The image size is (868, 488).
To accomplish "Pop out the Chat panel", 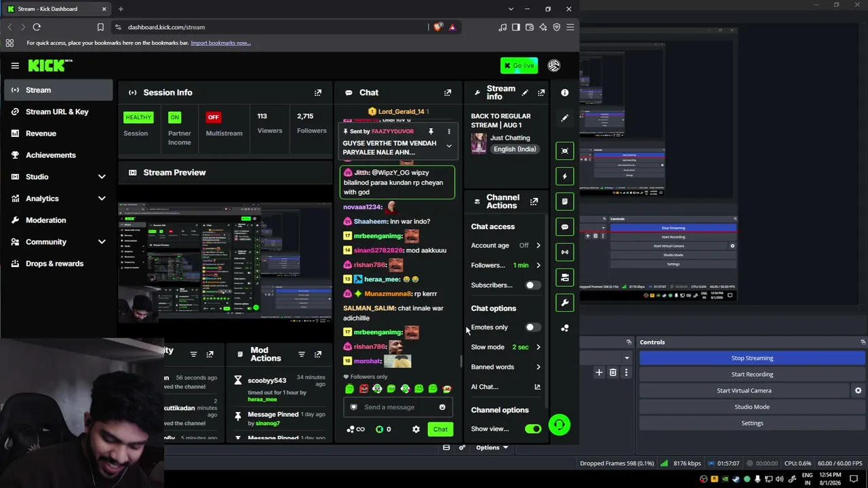I will click(x=448, y=93).
